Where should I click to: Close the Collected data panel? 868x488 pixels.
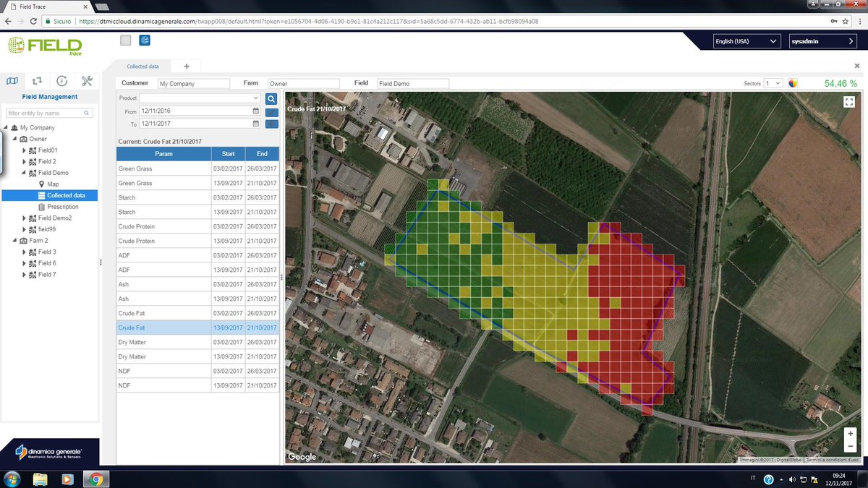point(857,66)
